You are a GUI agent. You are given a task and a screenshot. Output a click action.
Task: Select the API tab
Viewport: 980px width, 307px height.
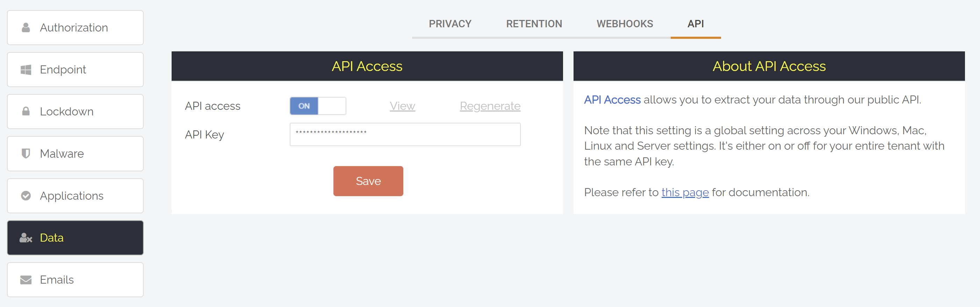coord(696,23)
